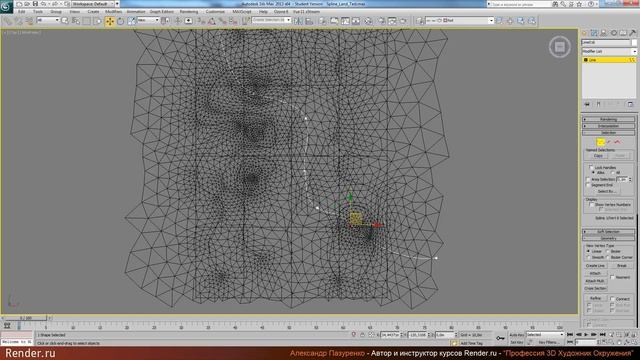Switch to the Create command panel tab

pyautogui.click(x=584, y=33)
